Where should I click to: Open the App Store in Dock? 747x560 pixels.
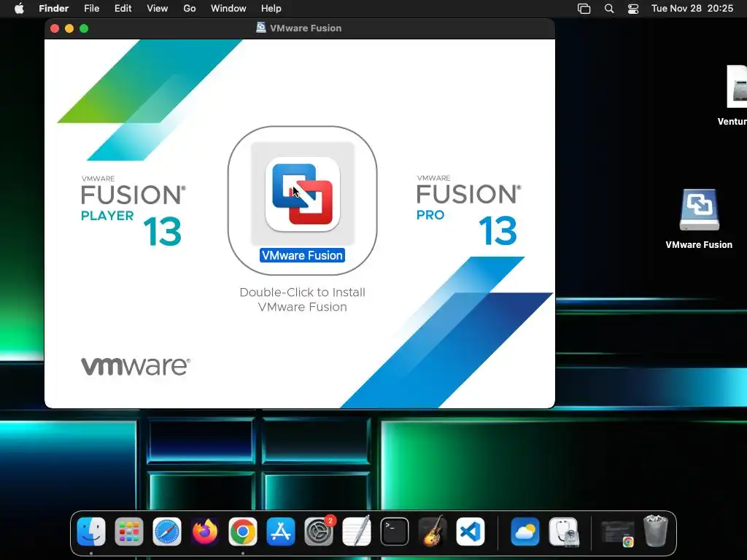tap(281, 532)
